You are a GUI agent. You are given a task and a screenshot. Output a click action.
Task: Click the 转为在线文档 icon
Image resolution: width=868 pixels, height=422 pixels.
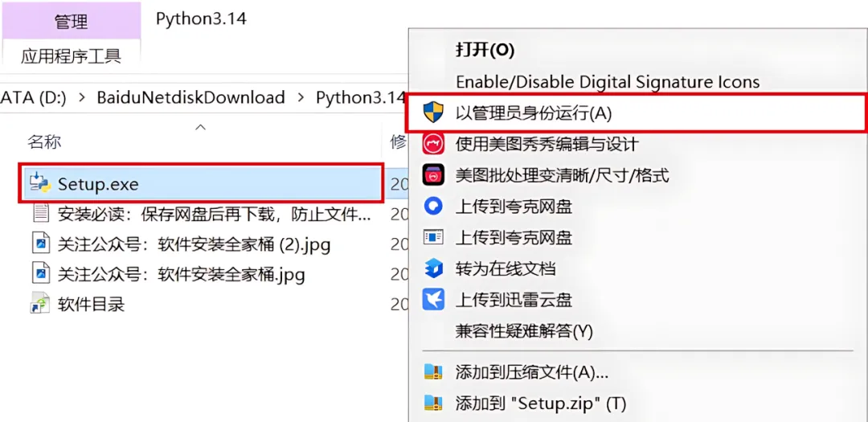click(432, 269)
